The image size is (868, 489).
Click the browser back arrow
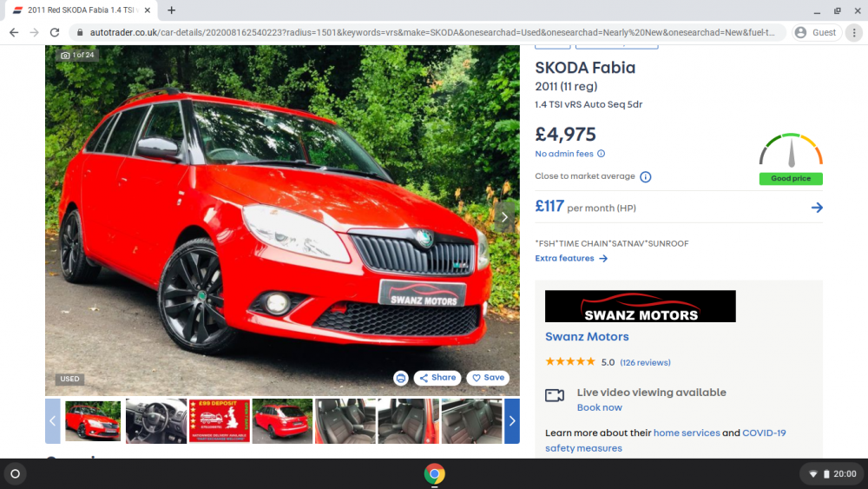coord(14,33)
